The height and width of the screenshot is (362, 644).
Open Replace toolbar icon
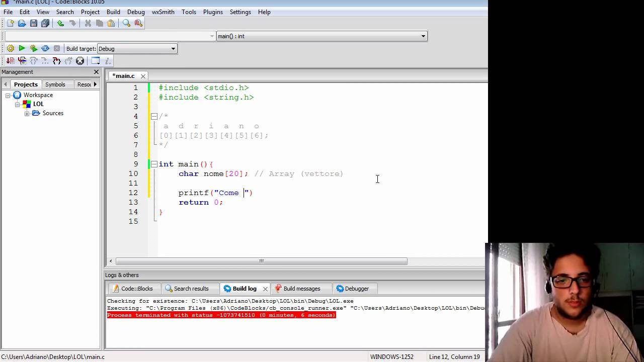click(138, 23)
